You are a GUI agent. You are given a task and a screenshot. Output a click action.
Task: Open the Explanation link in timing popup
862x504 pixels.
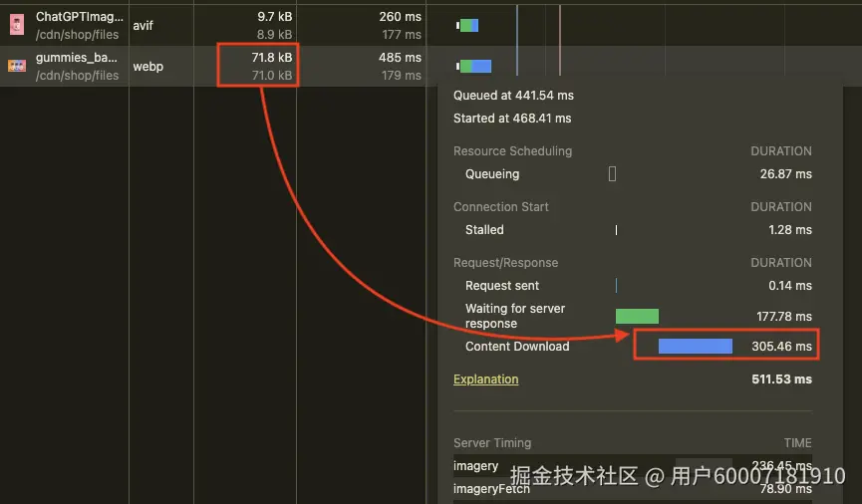[x=485, y=379]
